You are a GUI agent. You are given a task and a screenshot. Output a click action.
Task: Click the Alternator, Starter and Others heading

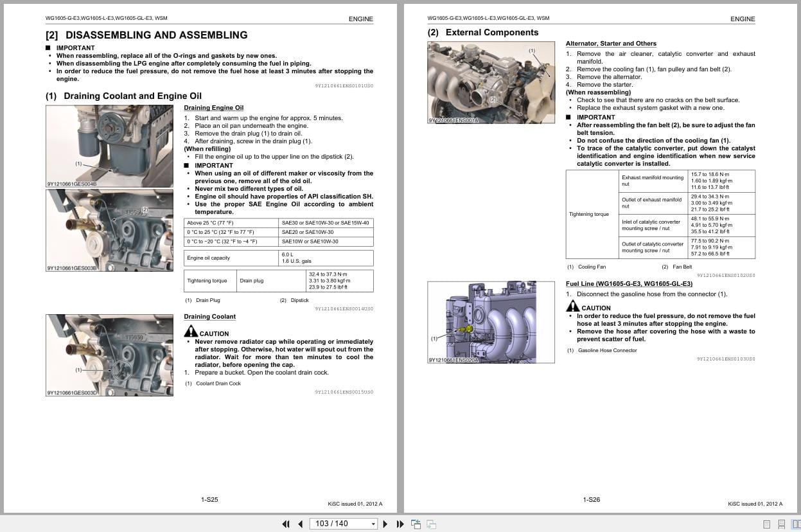(610, 43)
